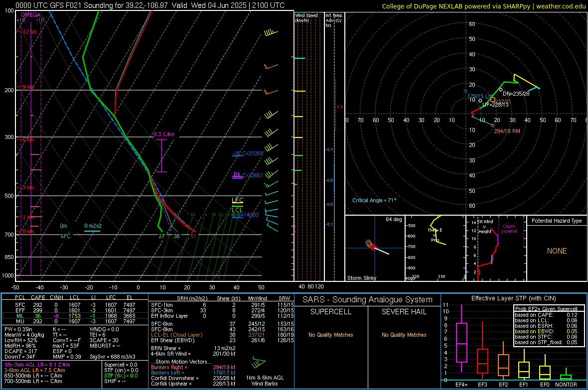588x390 pixels.
Task: Click the 'NONE' hazard type text
Action: 557,251
